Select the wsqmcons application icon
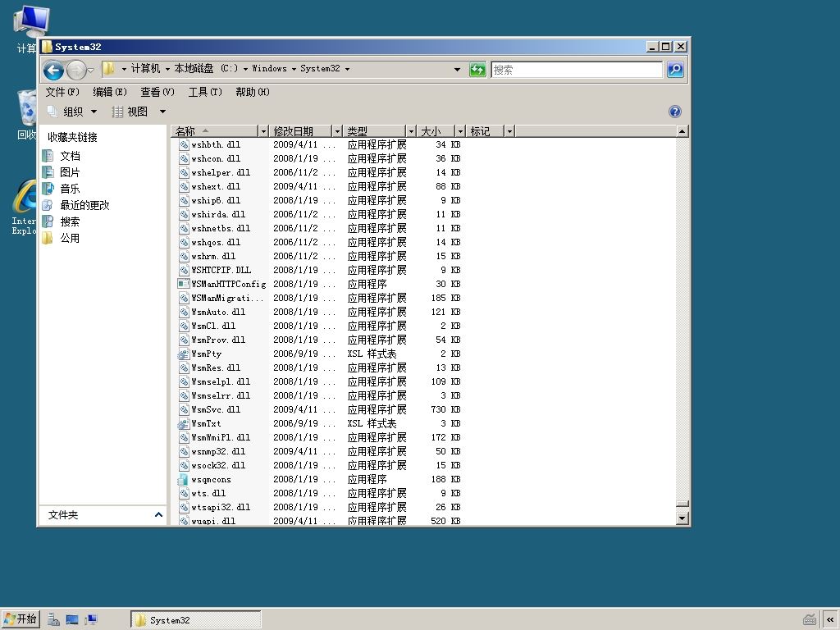Image resolution: width=840 pixels, height=630 pixels. tap(184, 479)
